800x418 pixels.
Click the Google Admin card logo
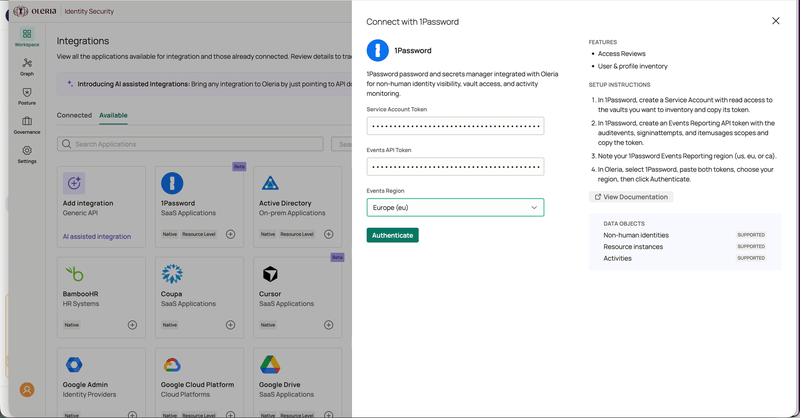74,364
